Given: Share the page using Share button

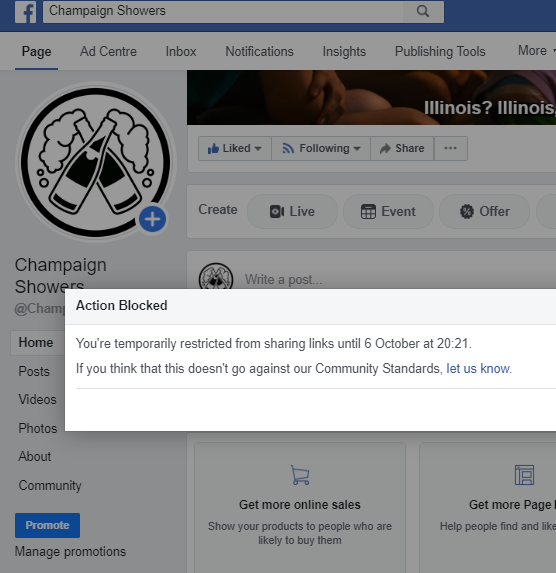Looking at the screenshot, I should coord(402,148).
